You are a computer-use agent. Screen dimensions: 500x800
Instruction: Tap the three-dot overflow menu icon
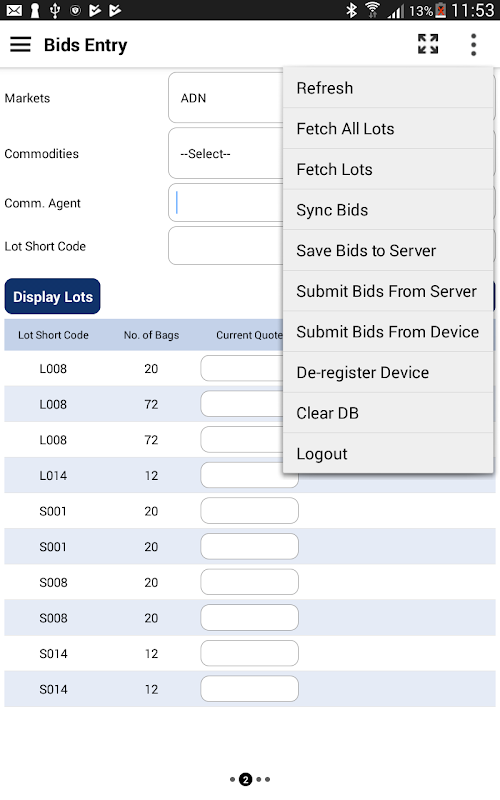[x=473, y=45]
